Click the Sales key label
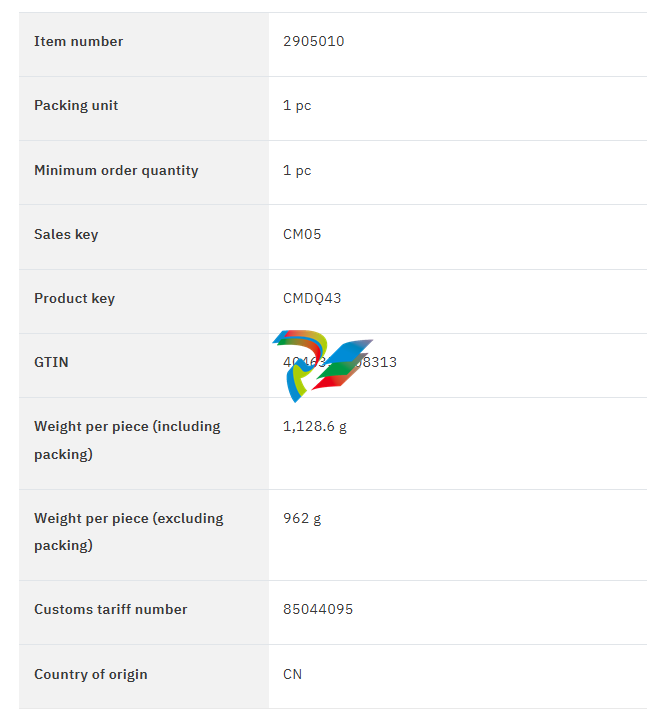647x724 pixels. click(x=66, y=234)
